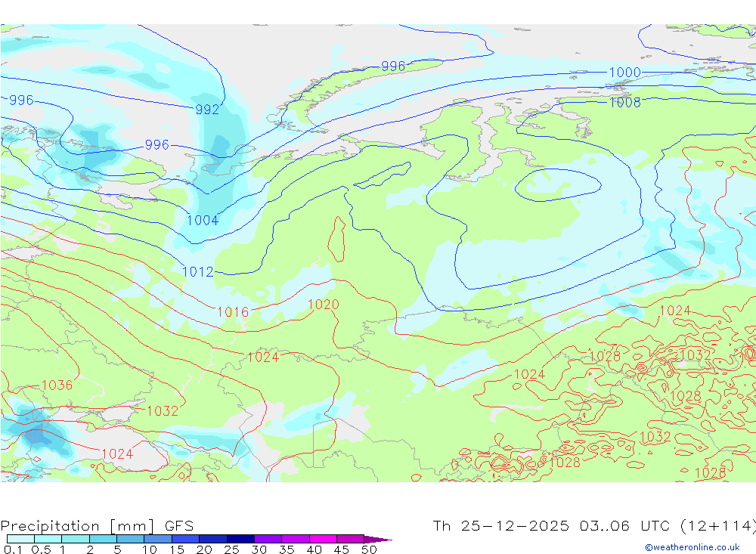756x554 pixels.
Task: Click the 1012 isobar label
Action: tap(197, 272)
